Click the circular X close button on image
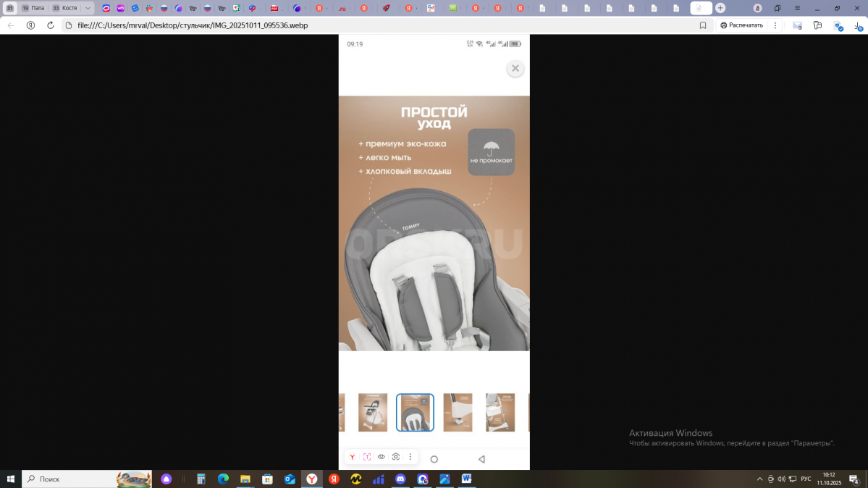Screen dimensions: 868x488 (515, 68)
